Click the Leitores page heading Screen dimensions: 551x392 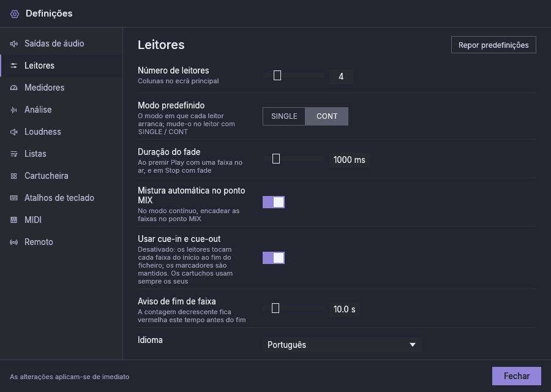[x=161, y=45]
